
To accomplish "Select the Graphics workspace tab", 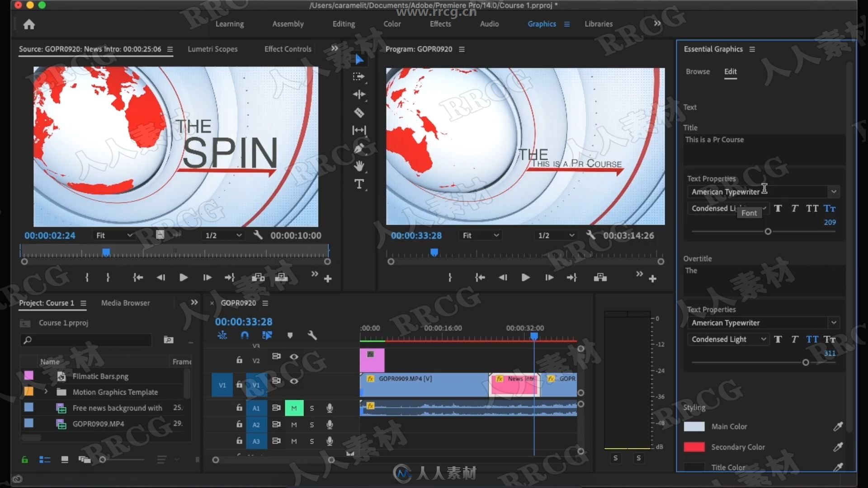I will [541, 24].
